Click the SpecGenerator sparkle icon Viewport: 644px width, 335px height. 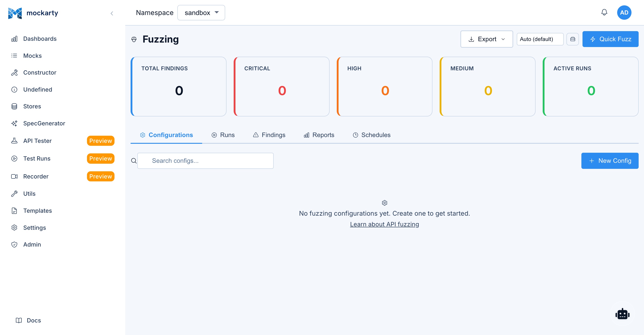pyautogui.click(x=14, y=123)
